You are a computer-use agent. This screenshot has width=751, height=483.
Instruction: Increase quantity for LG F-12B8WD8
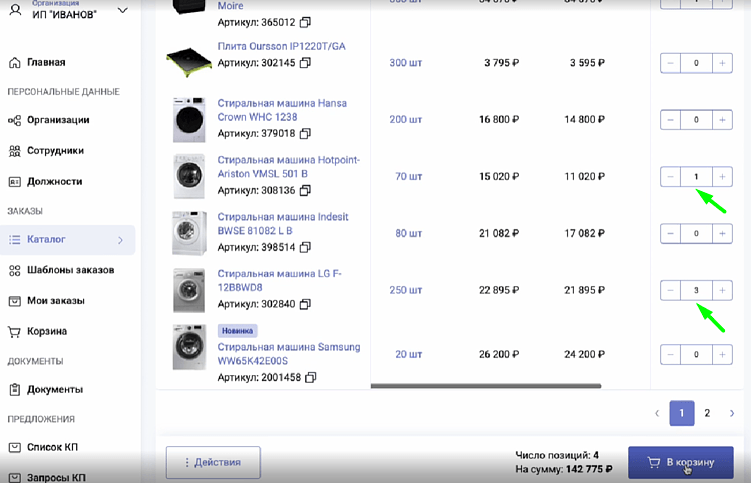[722, 290]
